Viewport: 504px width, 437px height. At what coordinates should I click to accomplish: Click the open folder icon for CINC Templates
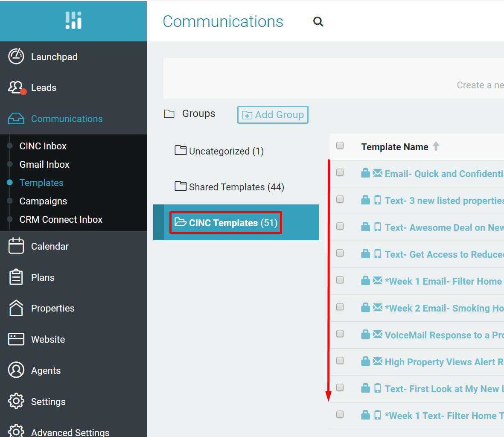[181, 222]
